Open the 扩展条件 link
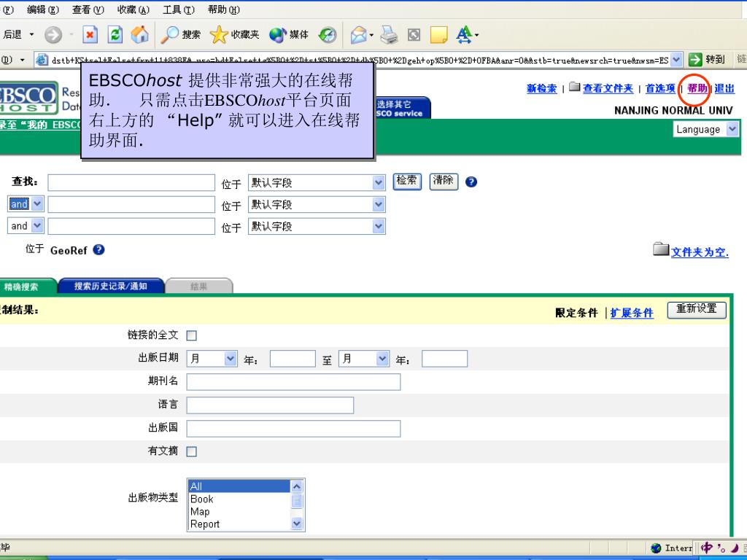Viewport: 747px width, 560px height. click(632, 313)
